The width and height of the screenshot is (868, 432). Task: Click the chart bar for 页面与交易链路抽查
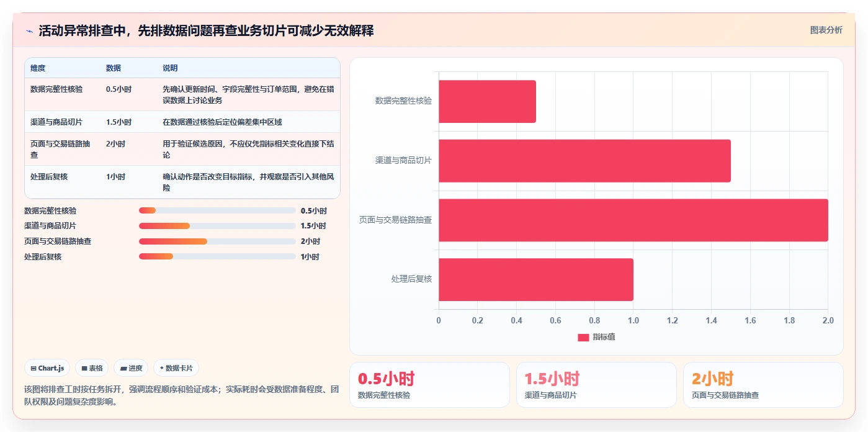click(633, 220)
